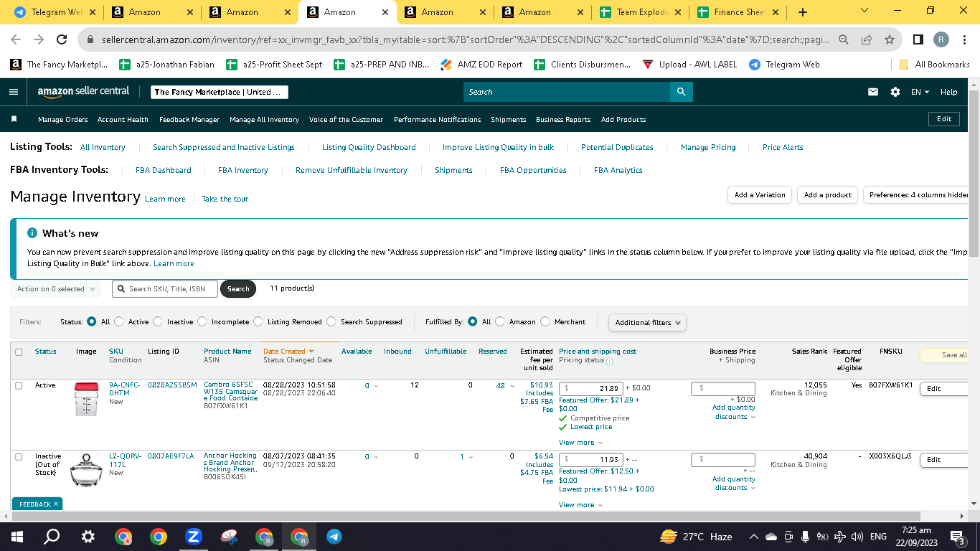Select the Listing Removed status filter
Screen dimensions: 980x551
[258, 322]
